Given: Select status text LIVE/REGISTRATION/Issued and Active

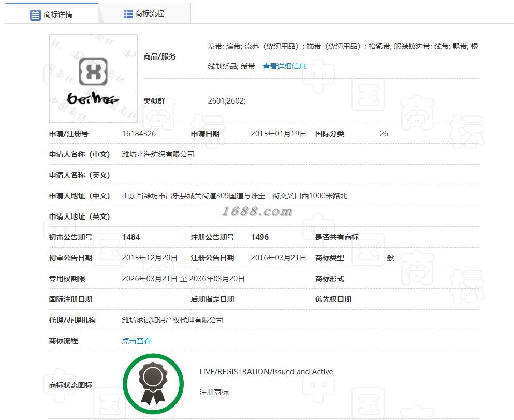Looking at the screenshot, I should coord(266,371).
